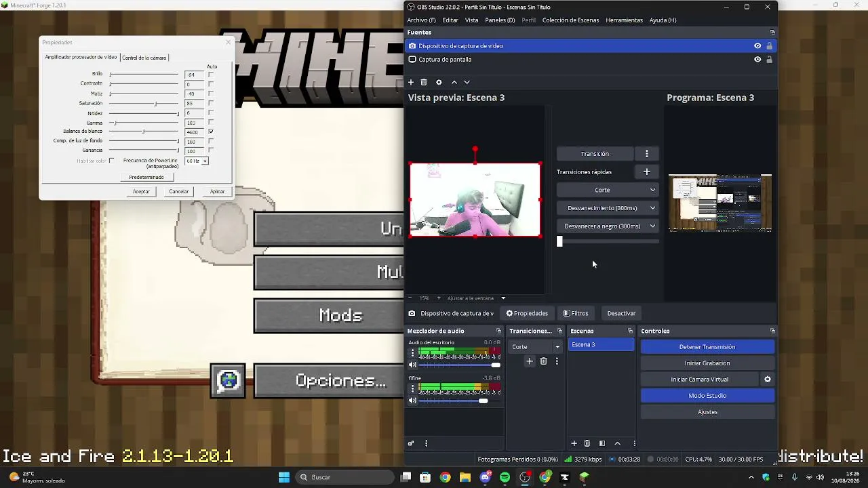Image resolution: width=868 pixels, height=488 pixels.
Task: Adjust the fifine volume slider
Action: [483, 401]
